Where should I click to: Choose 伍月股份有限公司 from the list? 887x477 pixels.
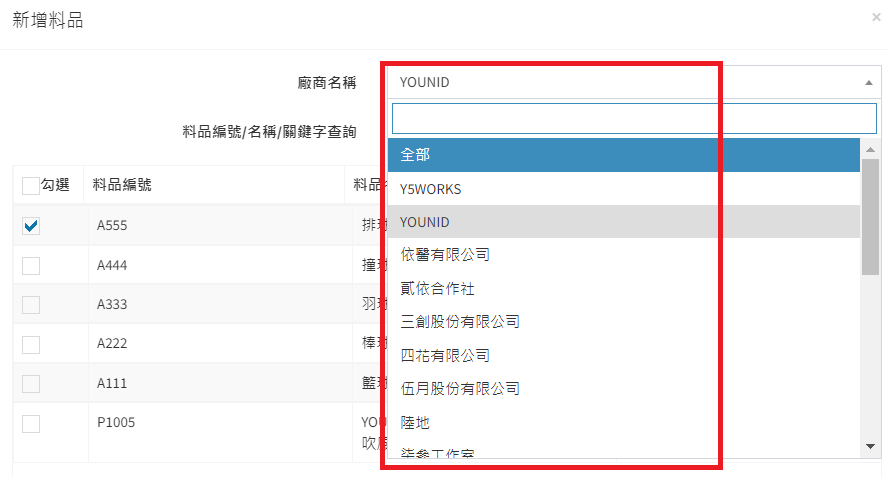624,388
